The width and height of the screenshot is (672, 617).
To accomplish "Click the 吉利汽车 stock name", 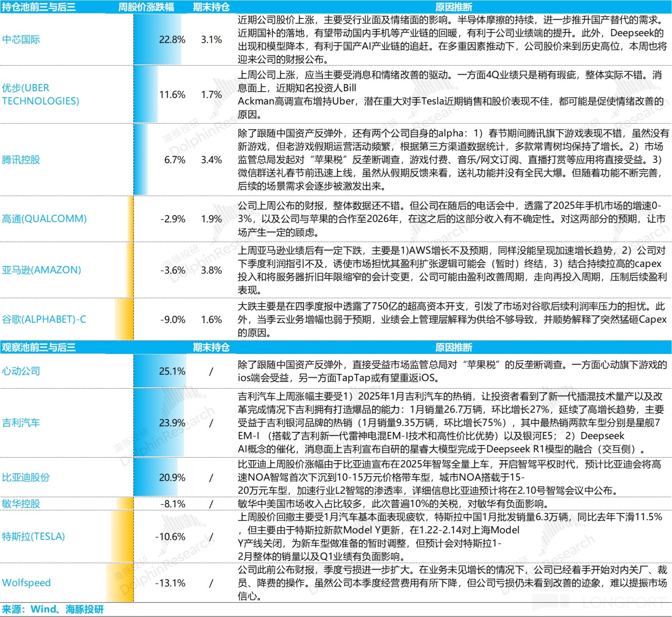I will click(21, 423).
